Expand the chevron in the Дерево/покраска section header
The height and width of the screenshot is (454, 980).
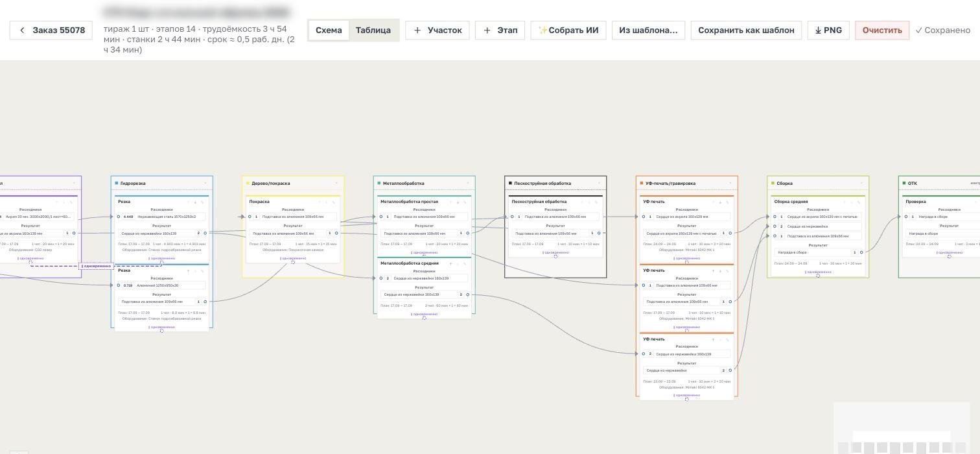click(x=336, y=184)
